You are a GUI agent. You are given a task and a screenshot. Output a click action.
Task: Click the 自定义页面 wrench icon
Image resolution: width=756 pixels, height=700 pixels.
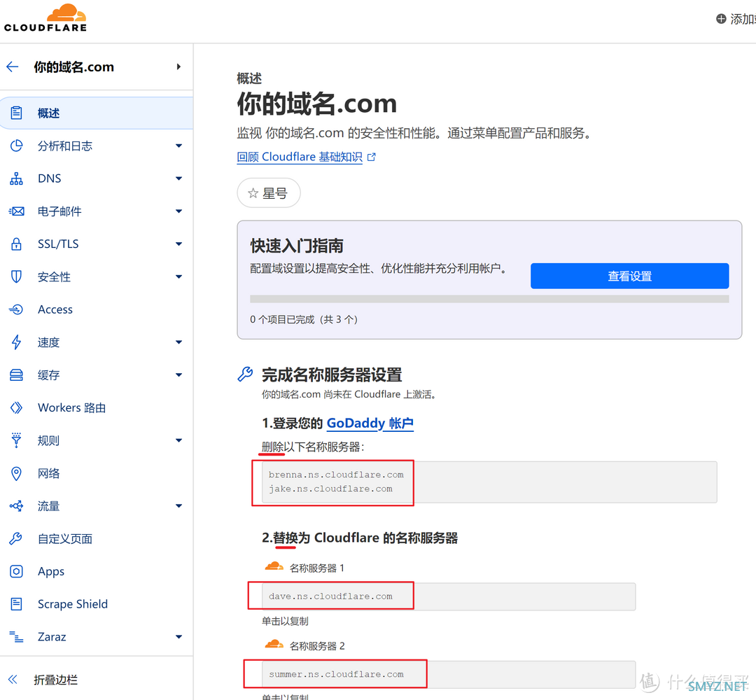click(x=16, y=538)
